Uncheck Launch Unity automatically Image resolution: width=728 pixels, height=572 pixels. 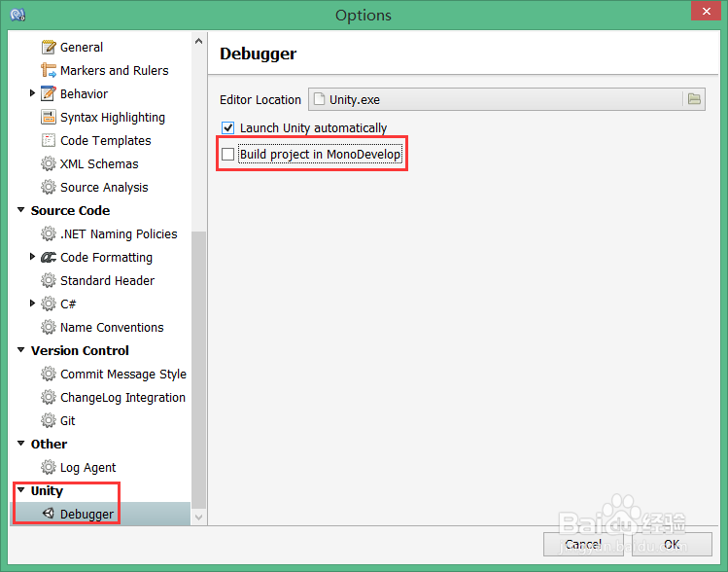228,127
